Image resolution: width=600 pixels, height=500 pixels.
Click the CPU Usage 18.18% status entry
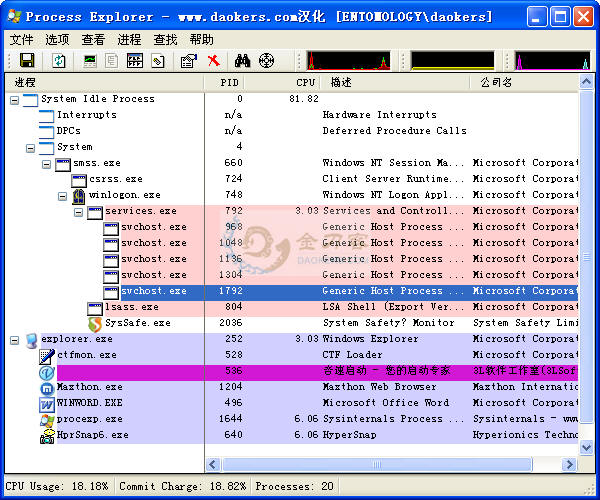click(57, 486)
